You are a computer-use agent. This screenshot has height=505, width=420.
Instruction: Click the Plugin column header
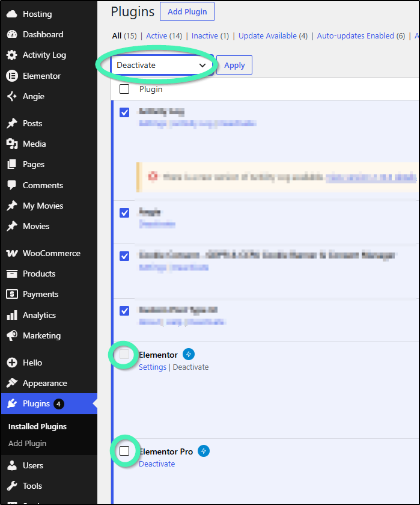[x=151, y=89]
